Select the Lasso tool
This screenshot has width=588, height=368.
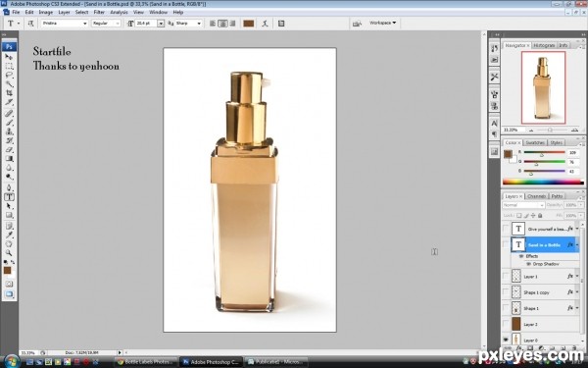point(9,76)
